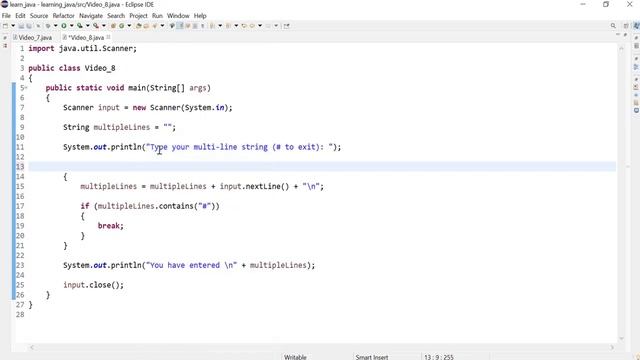Viewport: 640px width, 360px height.
Task: Expand the Coverage dropdown arrow
Action: pyautogui.click(x=88, y=26)
